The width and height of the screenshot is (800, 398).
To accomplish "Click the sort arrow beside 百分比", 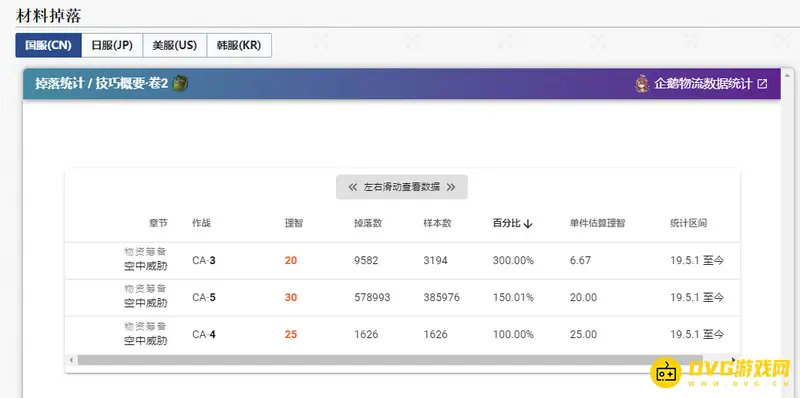I will (x=528, y=223).
